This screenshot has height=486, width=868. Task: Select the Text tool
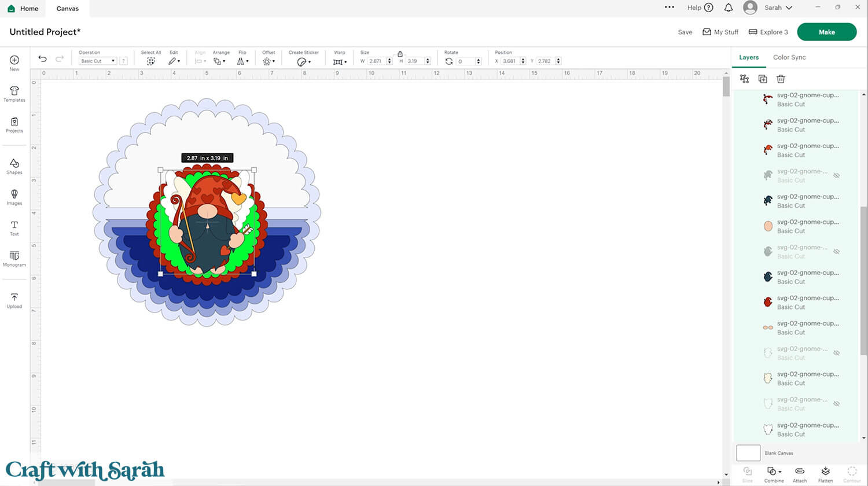[x=14, y=229]
